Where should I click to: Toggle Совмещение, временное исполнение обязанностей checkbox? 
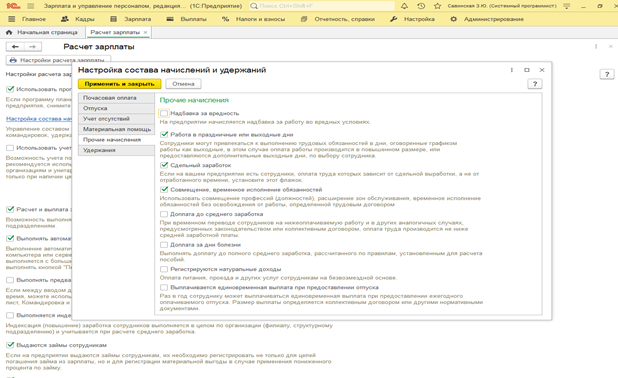point(164,190)
